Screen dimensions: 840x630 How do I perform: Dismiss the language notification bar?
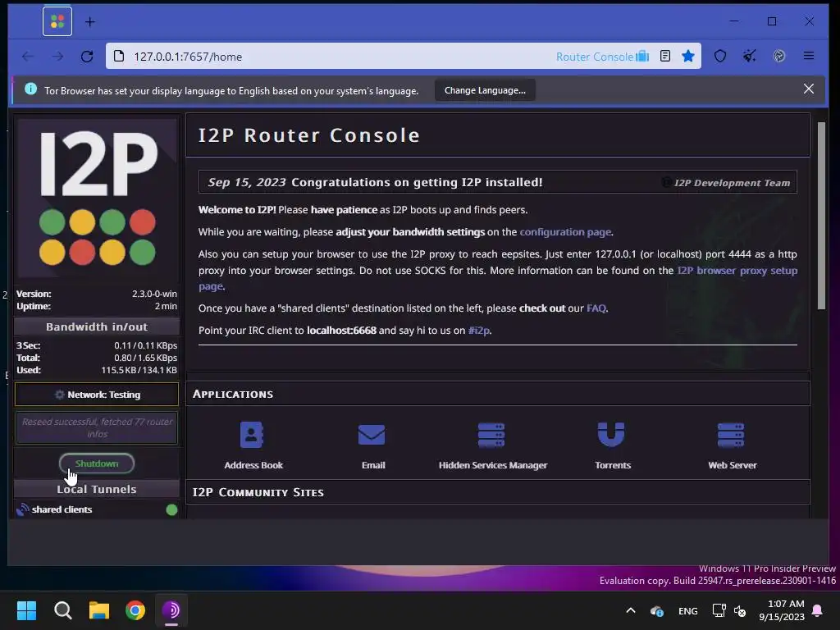click(x=809, y=89)
